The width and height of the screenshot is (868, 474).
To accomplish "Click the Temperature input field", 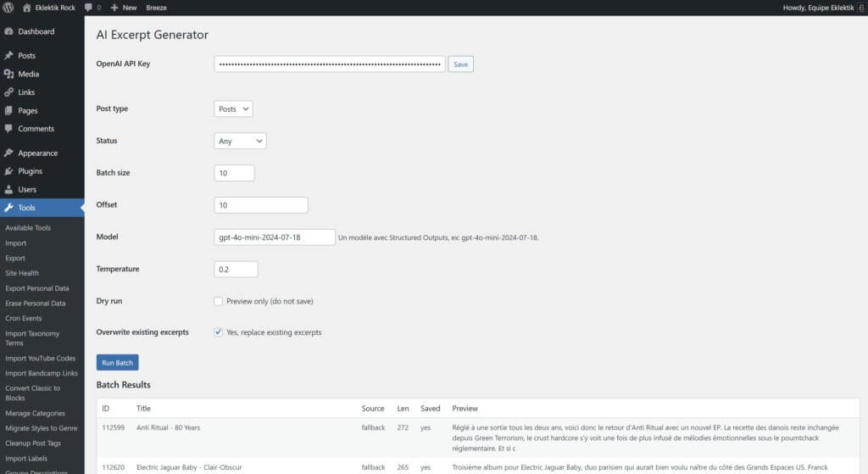I will [236, 269].
